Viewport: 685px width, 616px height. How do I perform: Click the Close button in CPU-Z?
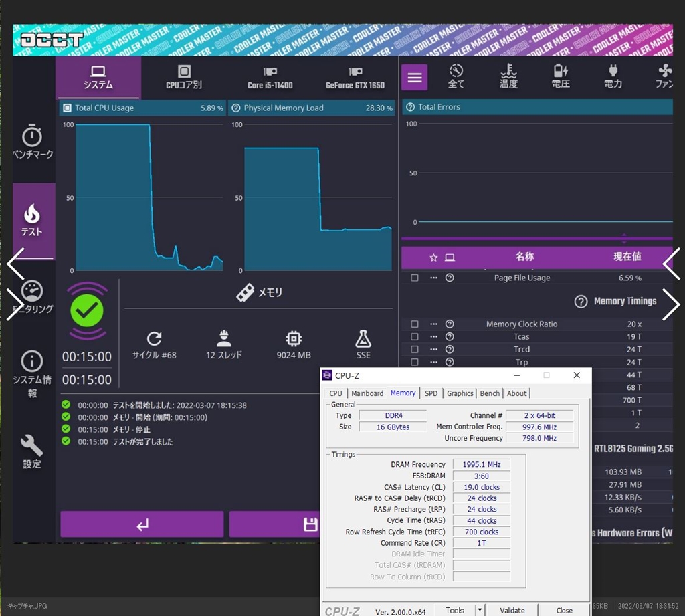pos(564,611)
